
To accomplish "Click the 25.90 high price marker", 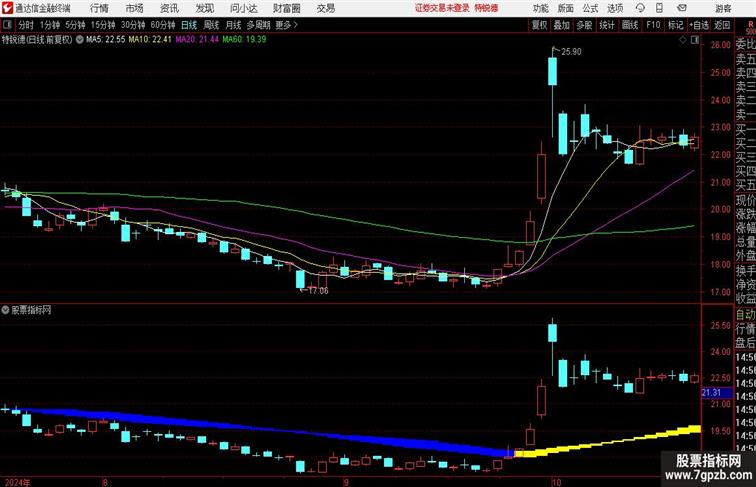I will click(x=571, y=52).
